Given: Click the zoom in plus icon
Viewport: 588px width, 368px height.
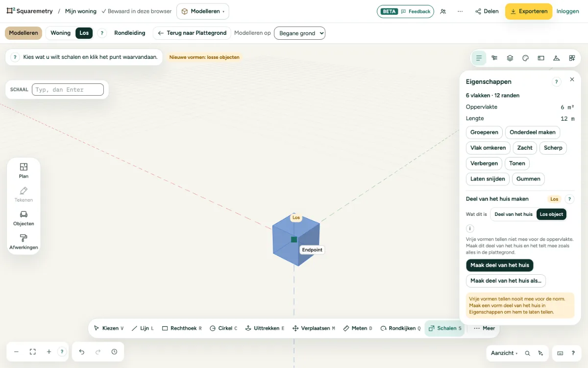Looking at the screenshot, I should [x=49, y=352].
